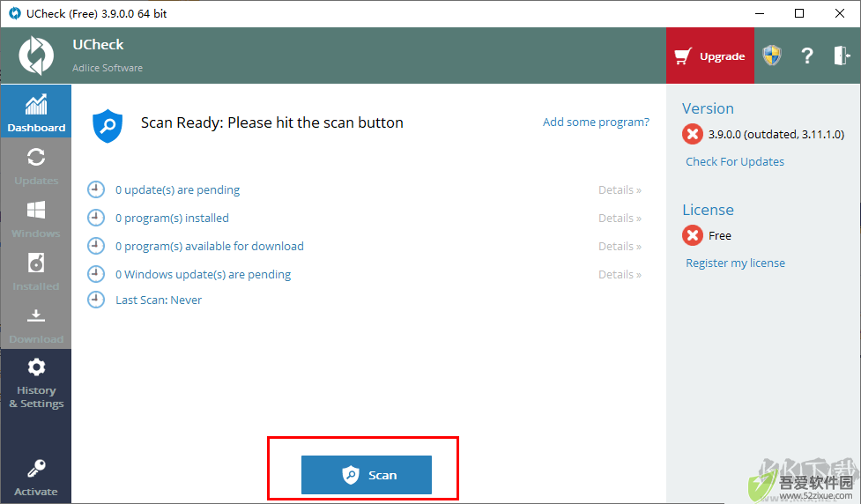Screen dimensions: 861x504
Task: Click the clock icon beside programs installed
Action: tap(96, 218)
